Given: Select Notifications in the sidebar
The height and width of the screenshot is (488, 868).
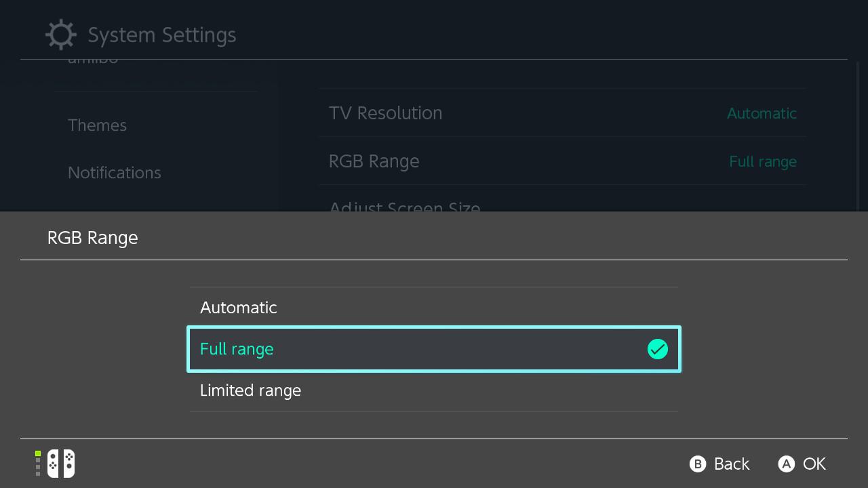Looking at the screenshot, I should [x=114, y=172].
